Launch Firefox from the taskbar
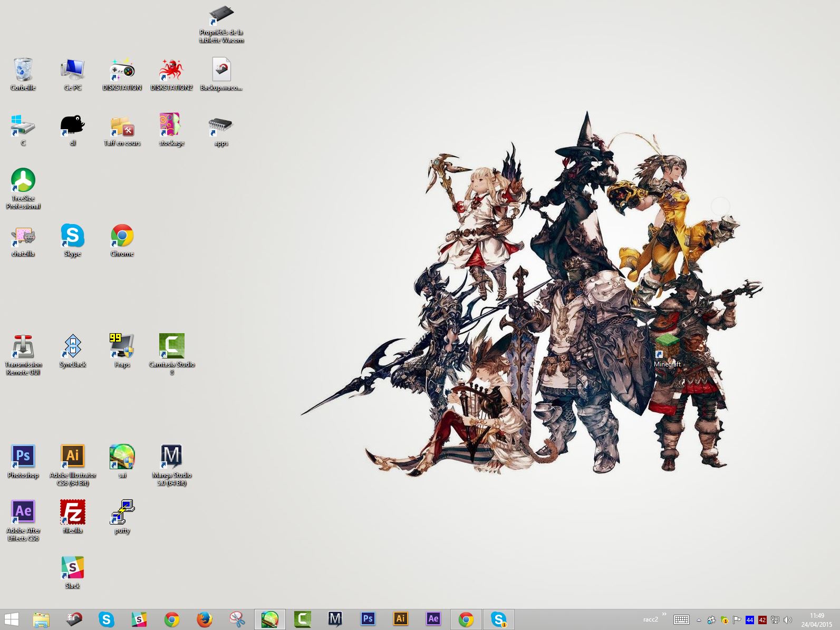Viewport: 840px width, 630px height. coord(205,619)
